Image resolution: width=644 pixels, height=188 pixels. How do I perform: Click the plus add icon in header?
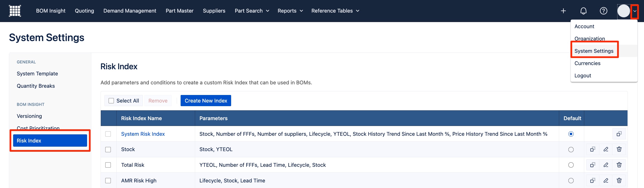pos(563,11)
